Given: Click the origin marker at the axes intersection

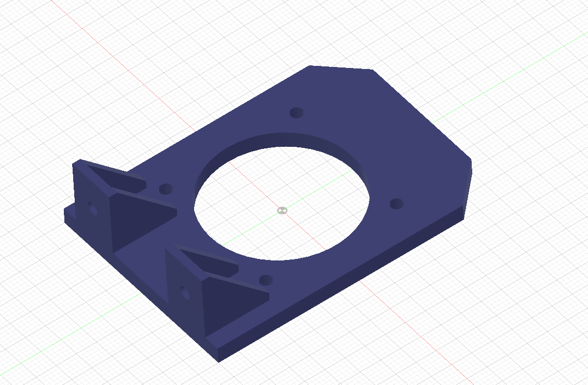Looking at the screenshot, I should pos(282,211).
